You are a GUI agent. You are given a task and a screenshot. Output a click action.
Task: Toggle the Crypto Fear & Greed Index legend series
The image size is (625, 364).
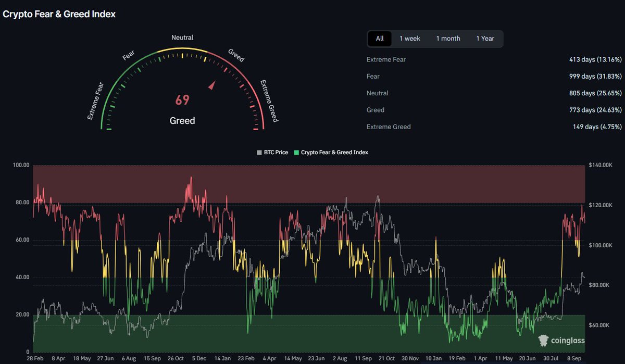click(x=331, y=153)
